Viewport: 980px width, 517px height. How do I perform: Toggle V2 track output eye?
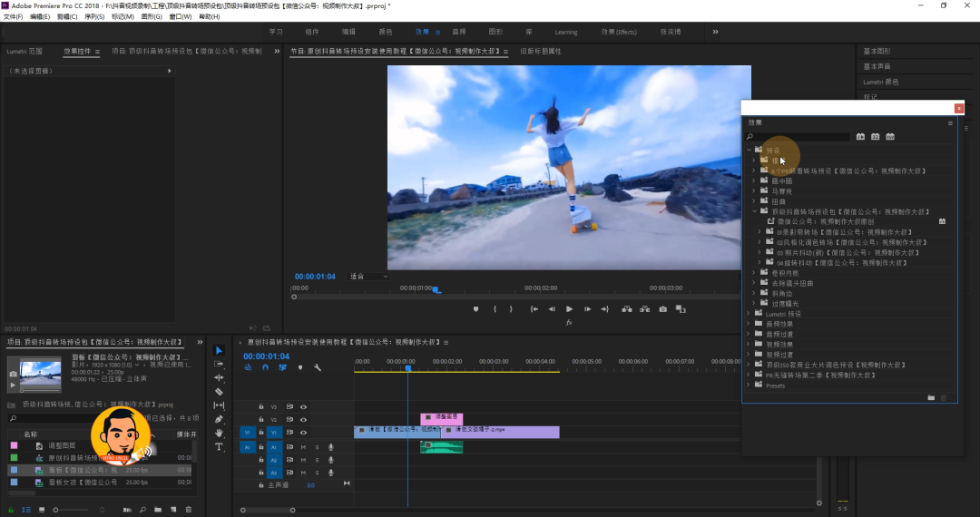pos(303,420)
